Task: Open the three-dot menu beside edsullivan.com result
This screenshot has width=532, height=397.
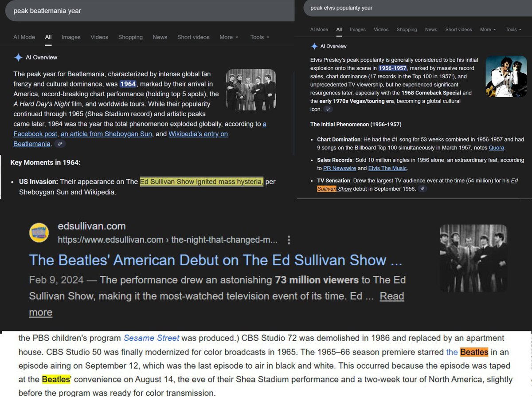Action: pyautogui.click(x=289, y=240)
